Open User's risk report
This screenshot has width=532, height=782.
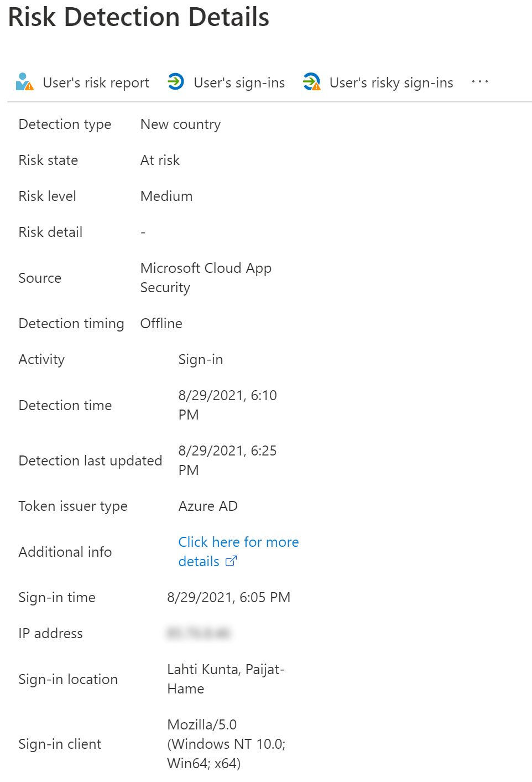[96, 82]
